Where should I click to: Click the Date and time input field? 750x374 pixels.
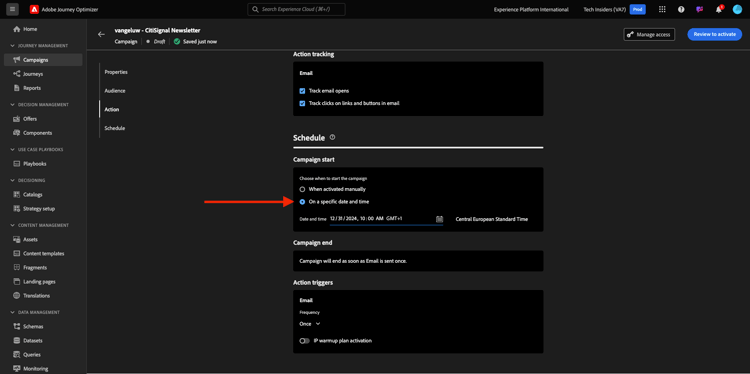pyautogui.click(x=386, y=219)
